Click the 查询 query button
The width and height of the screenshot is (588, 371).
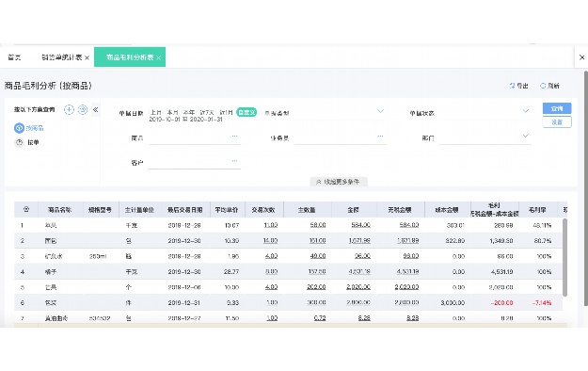557,108
